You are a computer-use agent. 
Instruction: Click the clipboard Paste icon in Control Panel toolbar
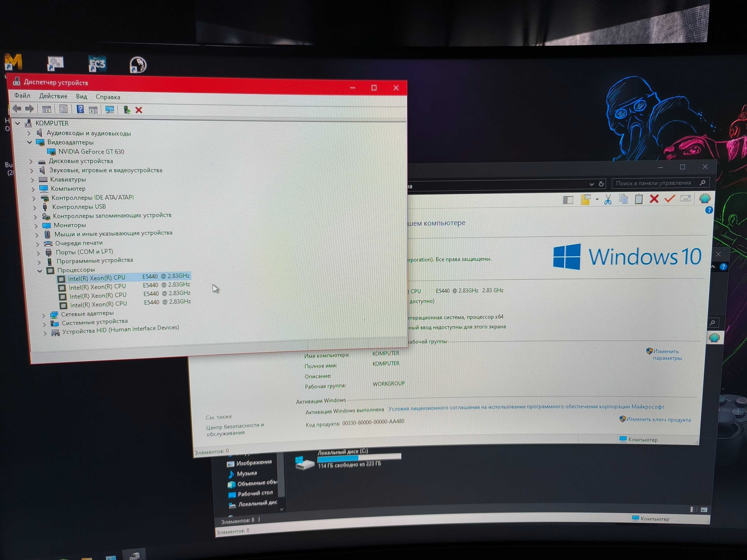(639, 199)
